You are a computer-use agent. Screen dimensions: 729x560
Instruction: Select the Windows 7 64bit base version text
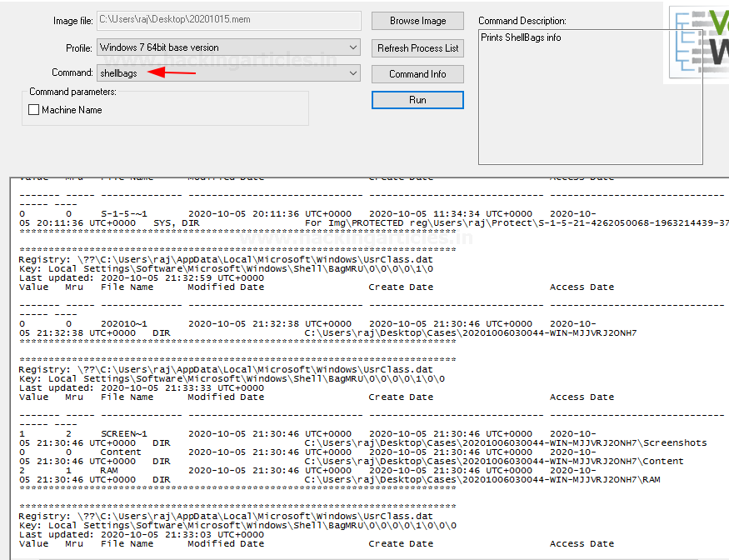[x=159, y=47]
